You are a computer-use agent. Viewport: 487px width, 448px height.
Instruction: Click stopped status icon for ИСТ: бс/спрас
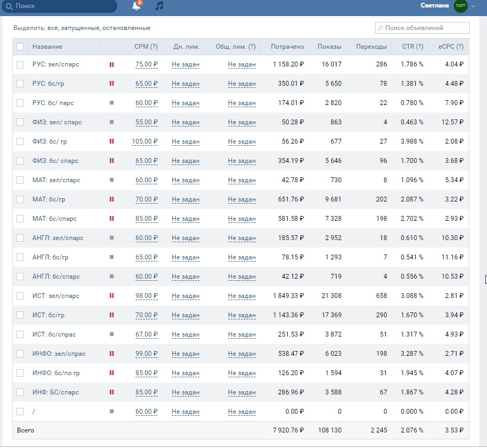111,334
